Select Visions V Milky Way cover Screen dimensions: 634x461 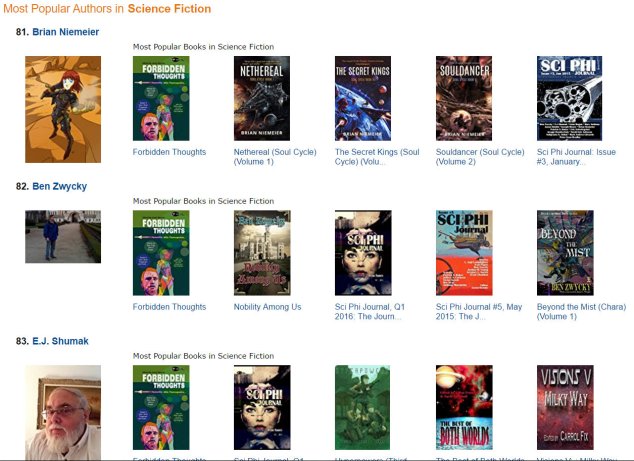[x=565, y=407]
